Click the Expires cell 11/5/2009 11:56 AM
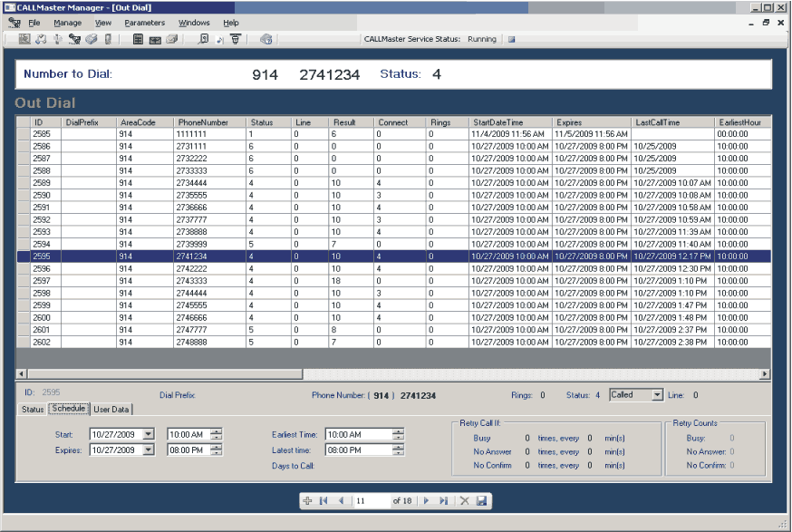 pos(592,134)
